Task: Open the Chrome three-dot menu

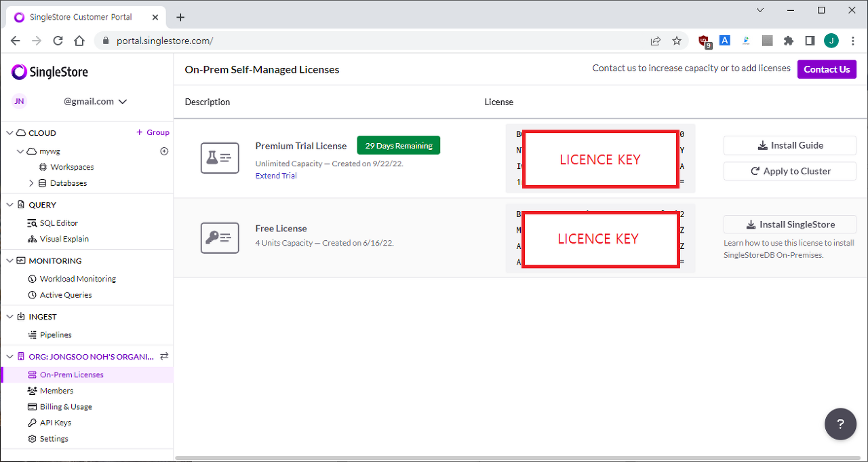Action: 853,41
